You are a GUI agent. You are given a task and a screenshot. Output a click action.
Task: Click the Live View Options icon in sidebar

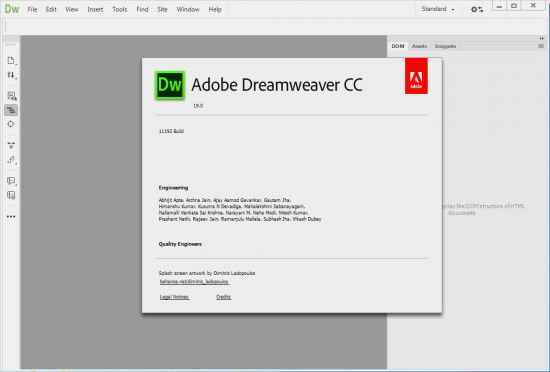[x=11, y=96]
